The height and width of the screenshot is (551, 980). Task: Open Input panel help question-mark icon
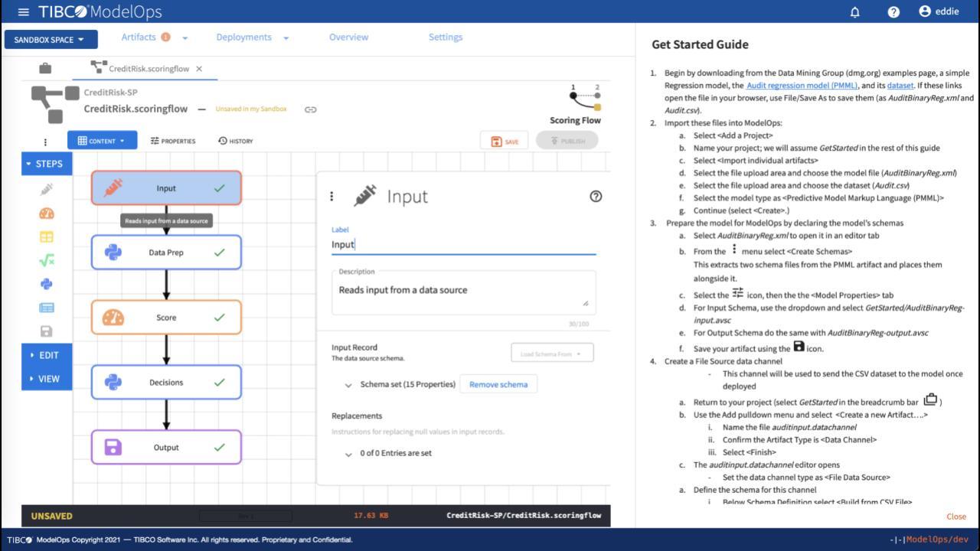[x=596, y=196]
